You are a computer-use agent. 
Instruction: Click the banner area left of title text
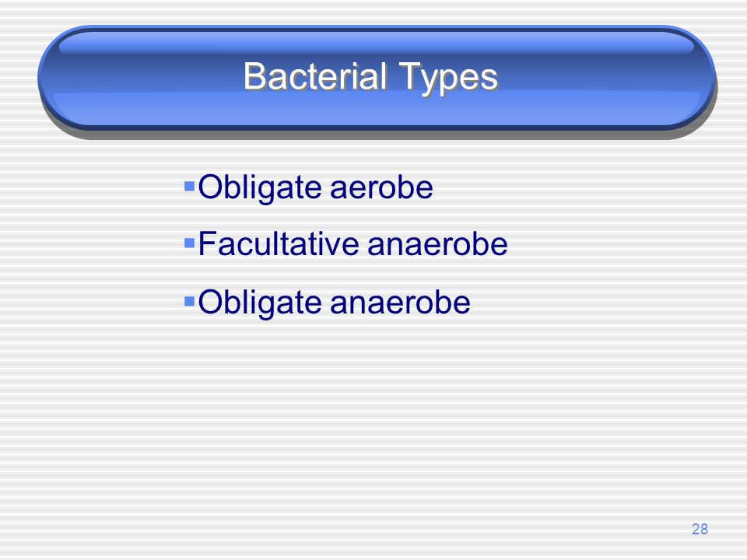(x=153, y=77)
